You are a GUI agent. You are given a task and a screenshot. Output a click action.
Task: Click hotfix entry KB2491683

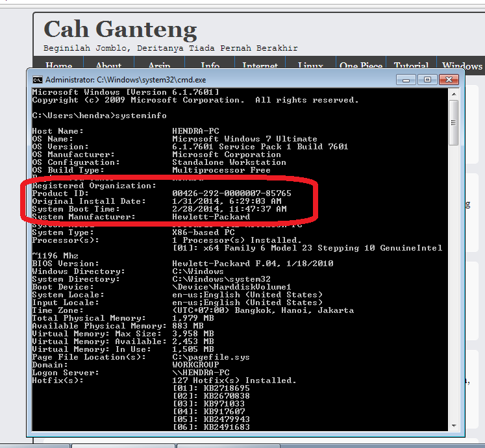(x=227, y=427)
